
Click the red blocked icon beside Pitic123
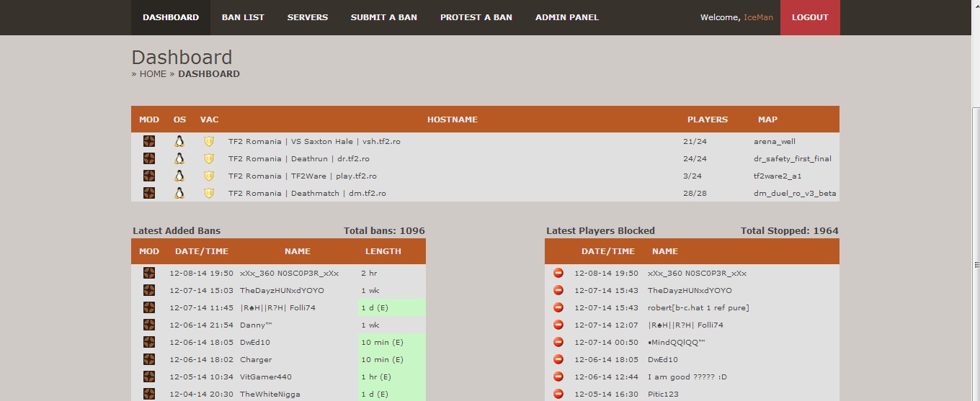[558, 394]
